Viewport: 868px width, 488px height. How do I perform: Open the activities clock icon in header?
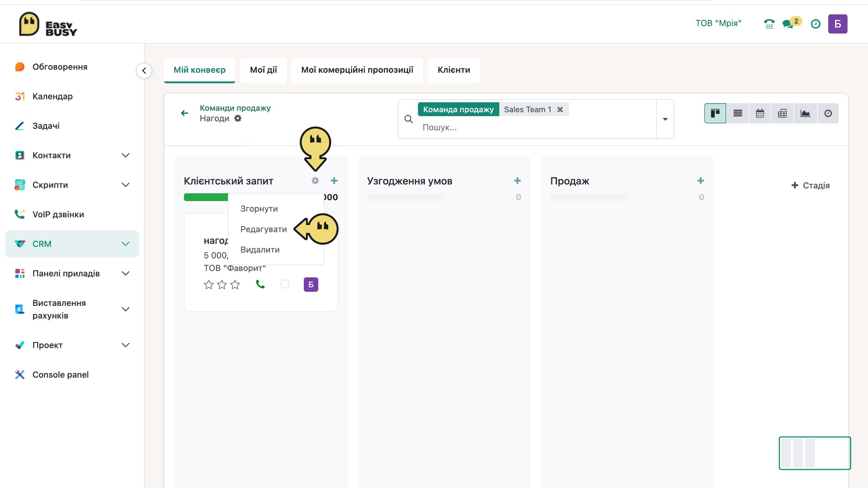pyautogui.click(x=816, y=24)
